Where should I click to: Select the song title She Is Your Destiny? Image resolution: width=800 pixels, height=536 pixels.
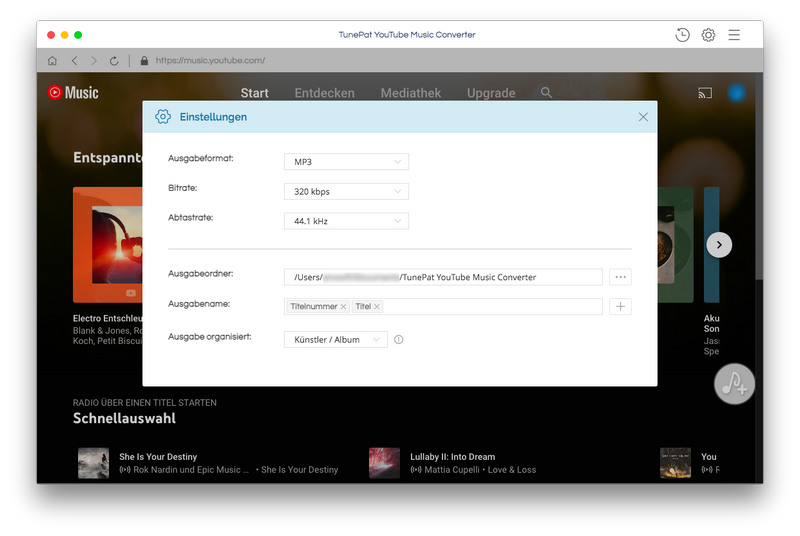pyautogui.click(x=158, y=457)
